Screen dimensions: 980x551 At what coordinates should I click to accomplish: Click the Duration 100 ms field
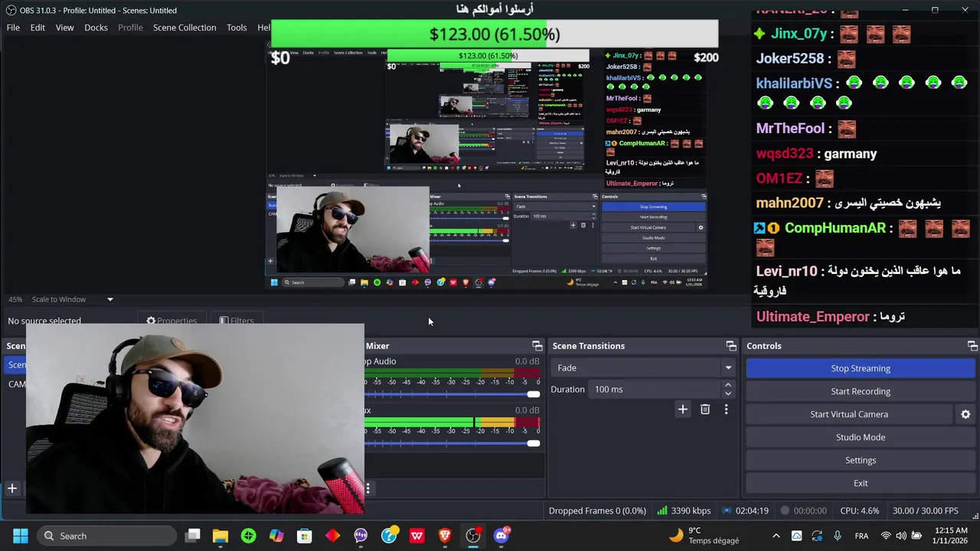(x=655, y=390)
